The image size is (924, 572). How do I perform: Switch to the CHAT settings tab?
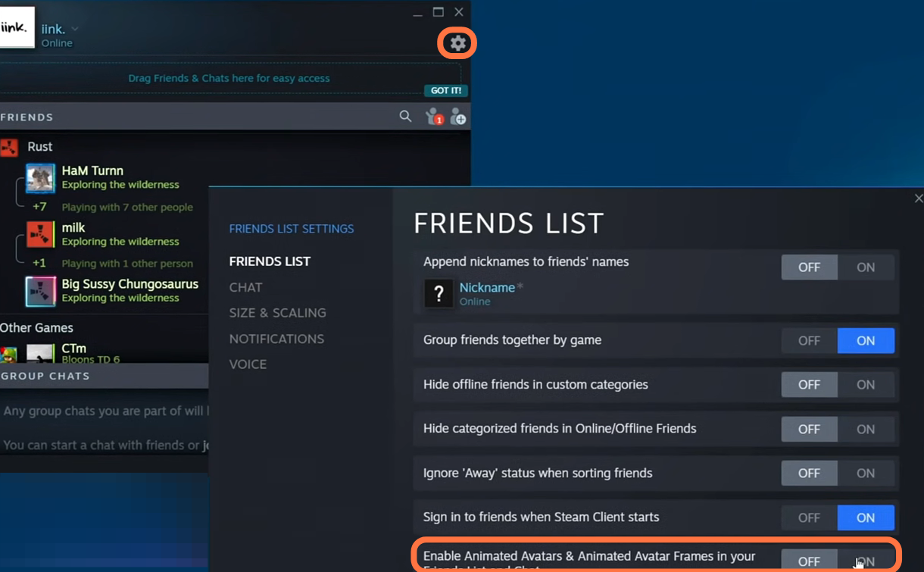pyautogui.click(x=245, y=287)
